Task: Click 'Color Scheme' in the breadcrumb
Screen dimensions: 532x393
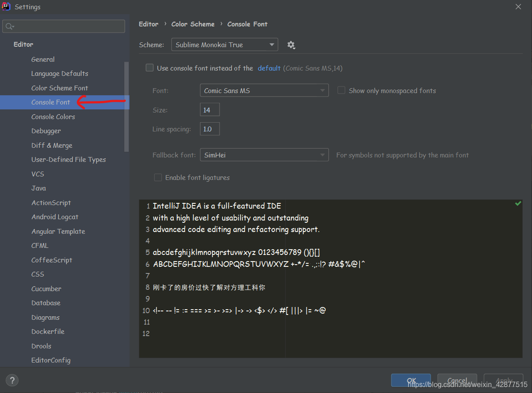Action: [x=193, y=24]
